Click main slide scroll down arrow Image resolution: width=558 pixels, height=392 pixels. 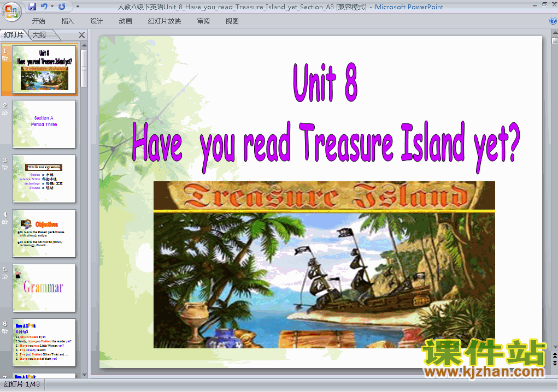click(x=555, y=347)
